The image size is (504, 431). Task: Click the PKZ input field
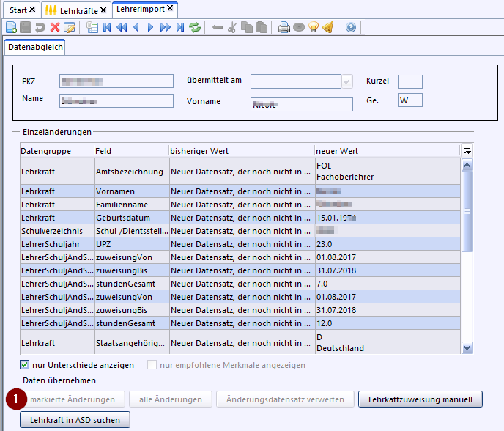[116, 81]
